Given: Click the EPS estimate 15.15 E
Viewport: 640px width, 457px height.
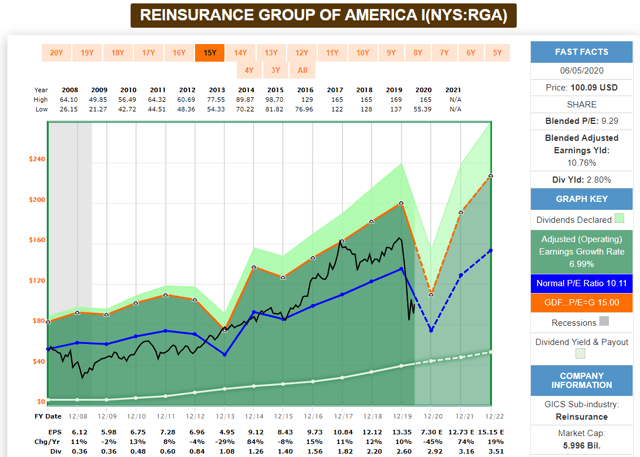Looking at the screenshot, I should pyautogui.click(x=491, y=432).
